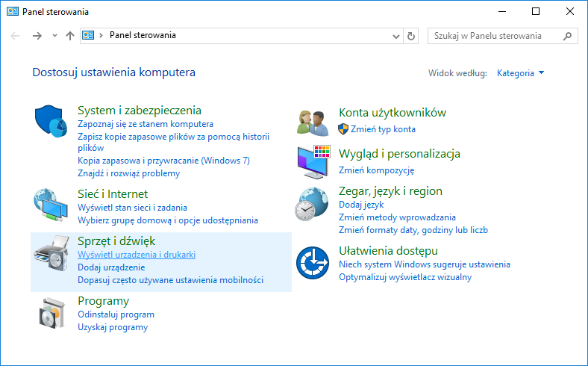Click the Konta użytkowników people icon
The width and height of the screenshot is (588, 366).
(x=313, y=120)
